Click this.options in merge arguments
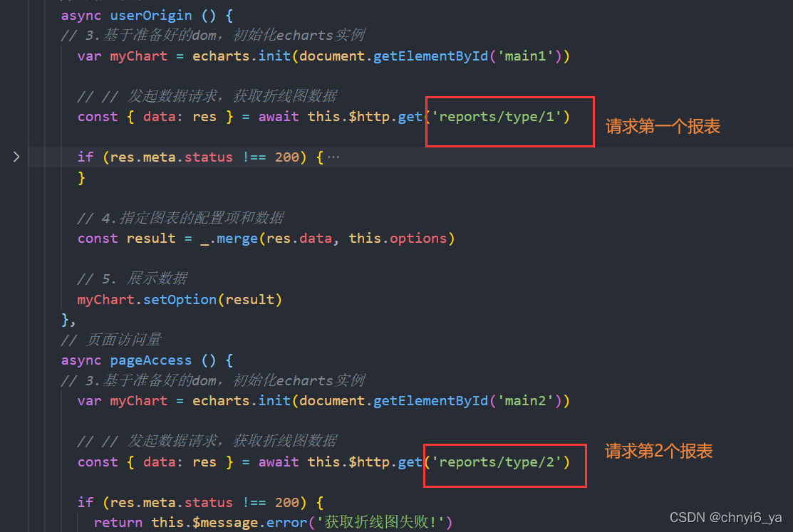 [398, 239]
